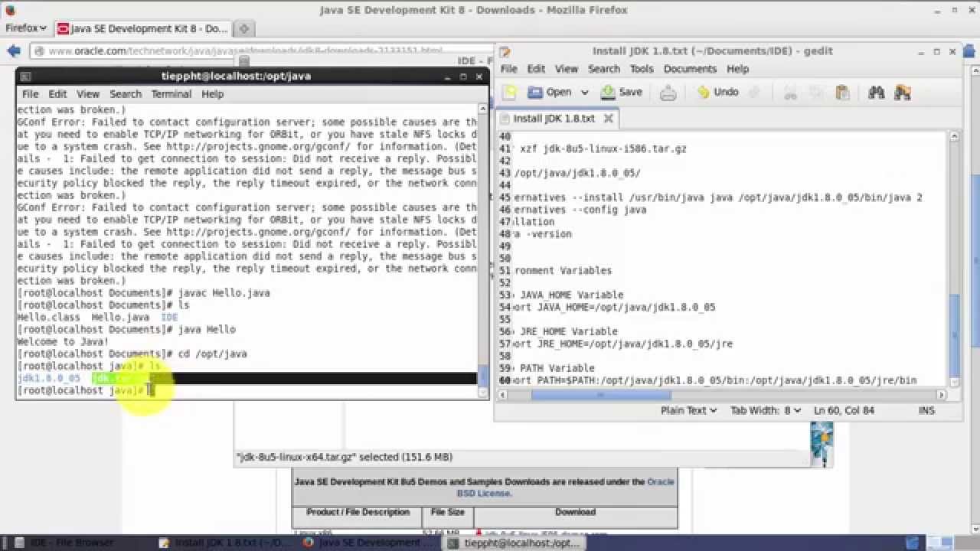Click the Firefox URL address bar
980x551 pixels.
click(260, 51)
